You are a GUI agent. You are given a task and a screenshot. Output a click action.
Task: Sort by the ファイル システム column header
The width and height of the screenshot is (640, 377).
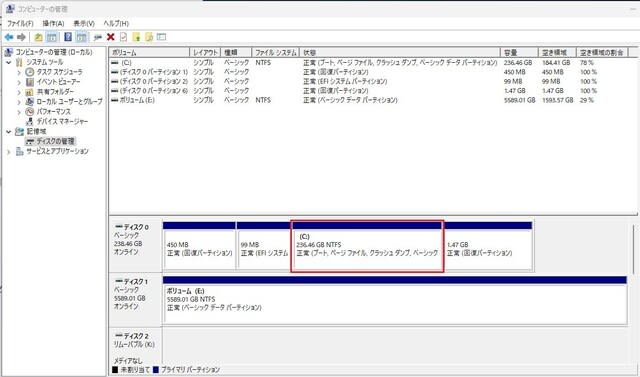276,52
